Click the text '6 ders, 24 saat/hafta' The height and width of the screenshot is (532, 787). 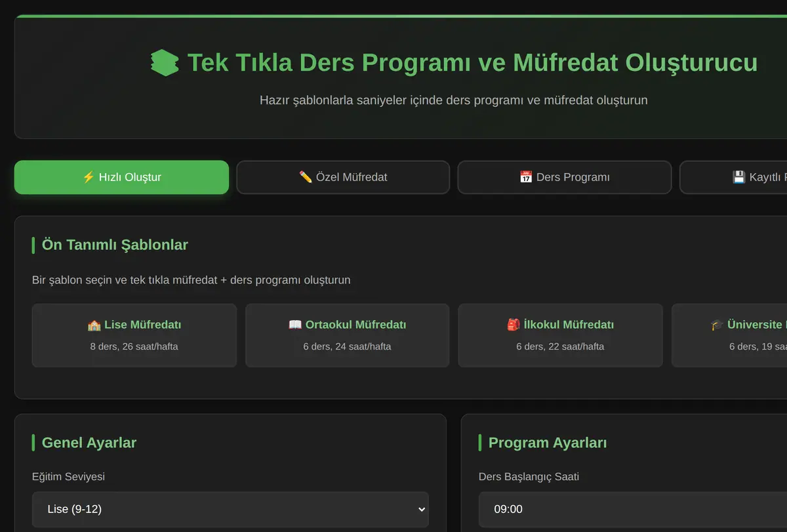point(348,346)
